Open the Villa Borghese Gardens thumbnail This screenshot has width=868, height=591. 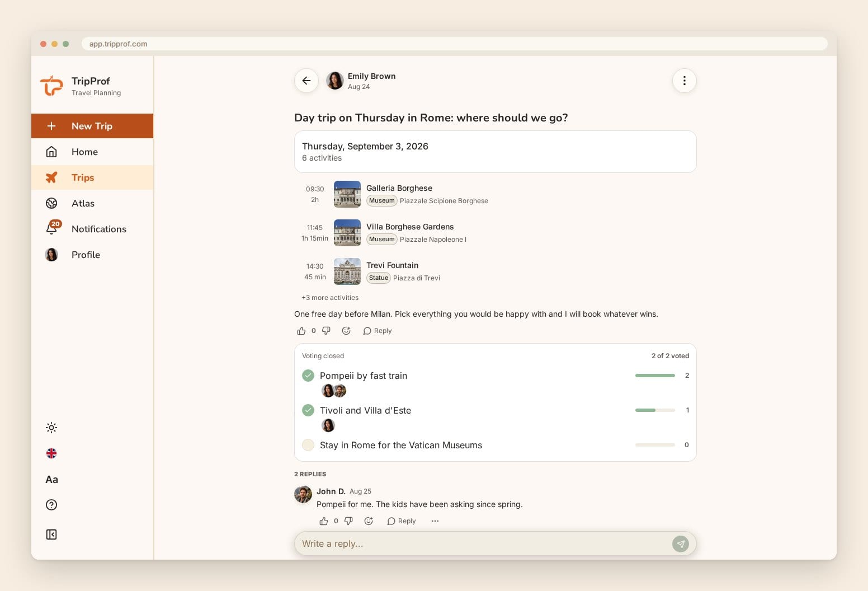[347, 233]
